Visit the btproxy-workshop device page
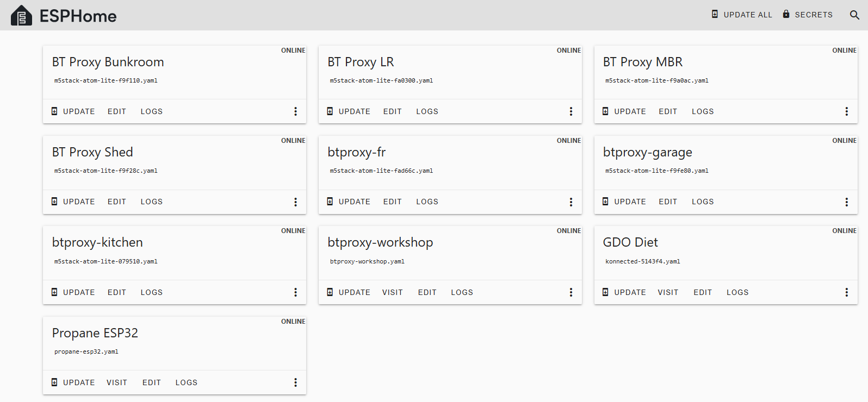Viewport: 868px width, 402px height. point(392,292)
